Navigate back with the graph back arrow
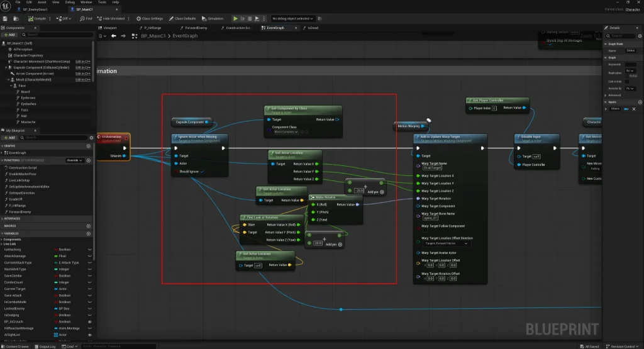Screen dimensions: 644x349 [114, 36]
